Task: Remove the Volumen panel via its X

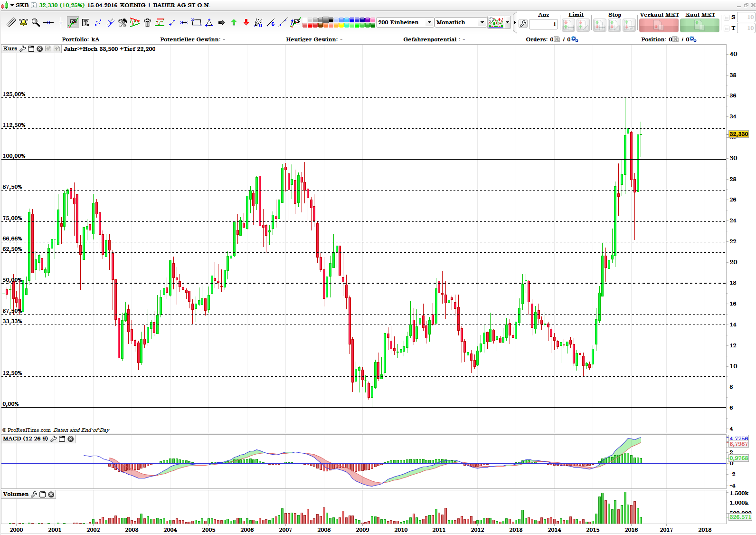Action: (x=51, y=495)
